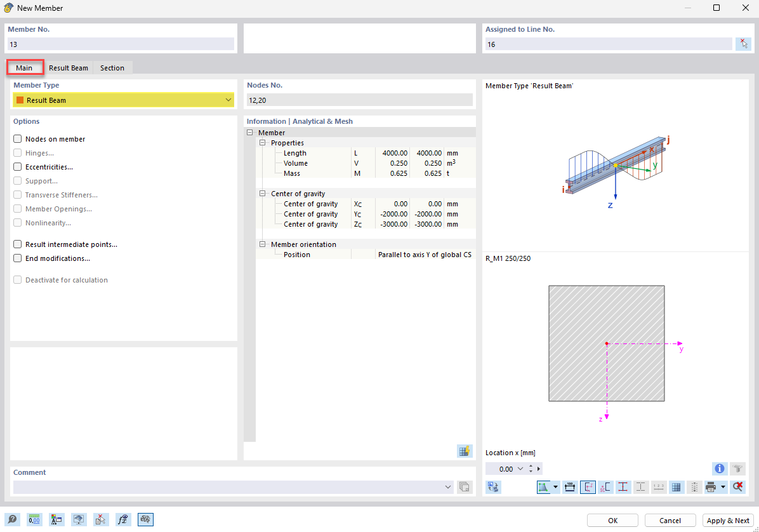Show shear center SC icon
Image resolution: width=759 pixels, height=532 pixels.
point(605,487)
